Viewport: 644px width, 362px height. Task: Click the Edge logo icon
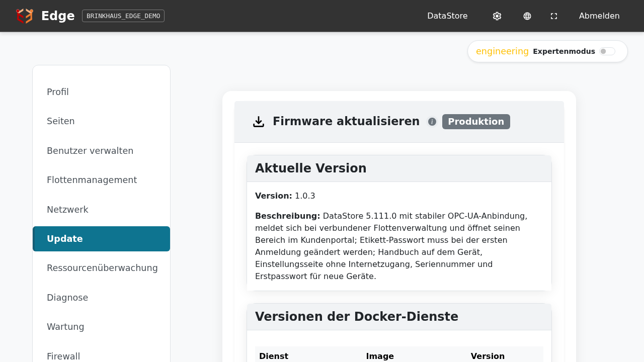[x=24, y=16]
